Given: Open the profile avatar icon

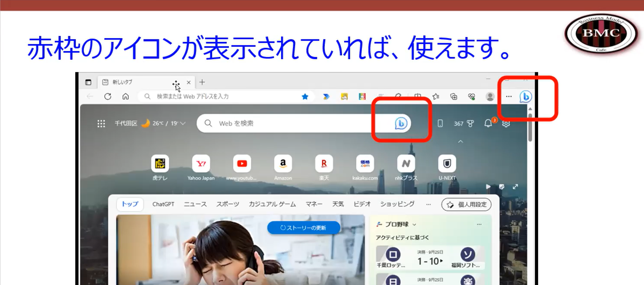Looking at the screenshot, I should (490, 96).
